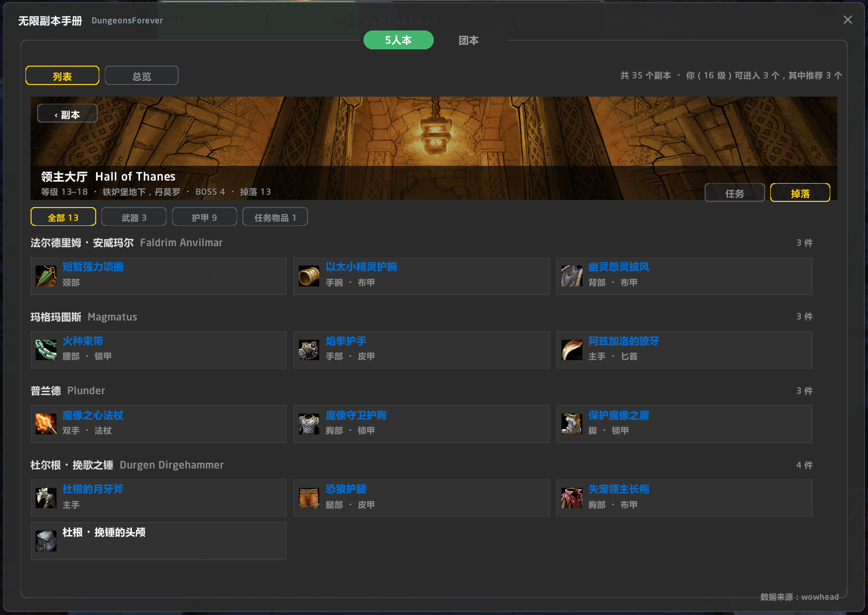Filter loot by 武器 3
This screenshot has height=615, width=868.
[134, 217]
